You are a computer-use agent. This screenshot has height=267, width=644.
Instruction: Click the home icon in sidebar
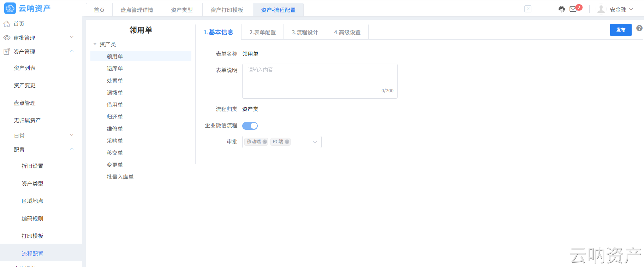point(7,24)
